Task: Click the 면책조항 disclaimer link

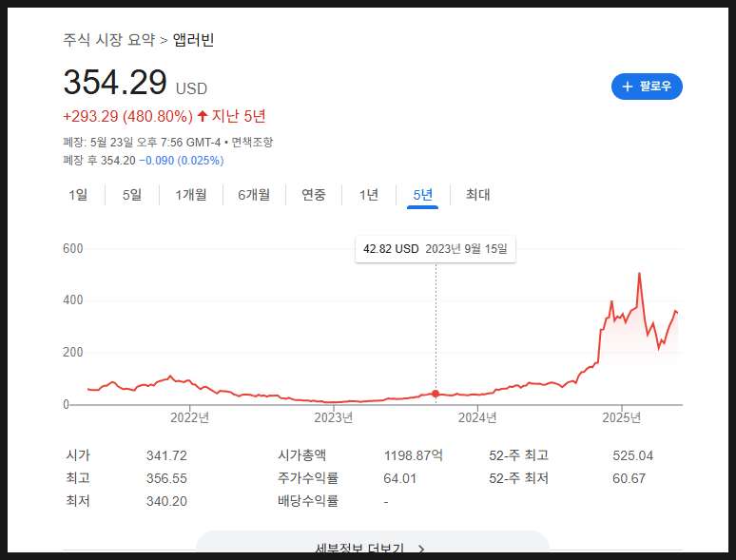Action: click(x=252, y=142)
